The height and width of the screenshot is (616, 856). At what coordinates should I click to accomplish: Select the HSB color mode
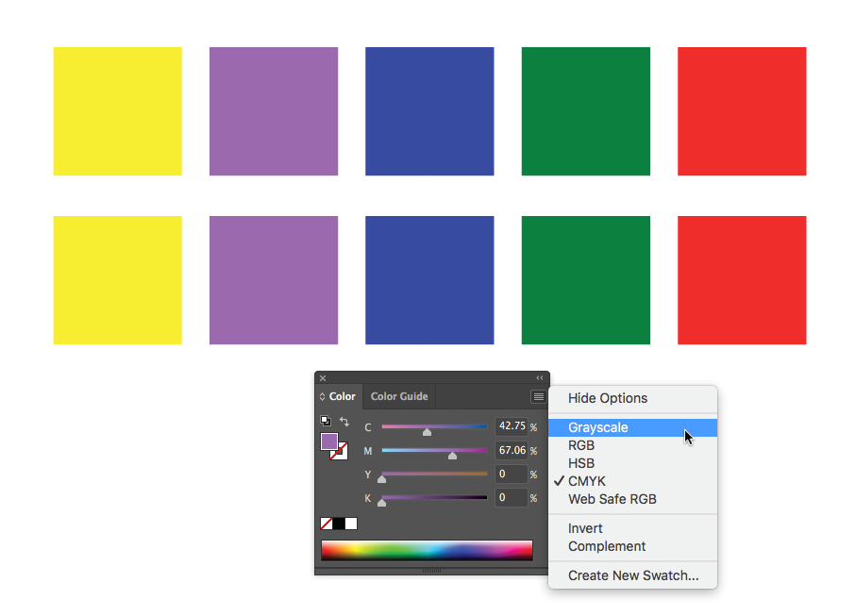point(581,463)
